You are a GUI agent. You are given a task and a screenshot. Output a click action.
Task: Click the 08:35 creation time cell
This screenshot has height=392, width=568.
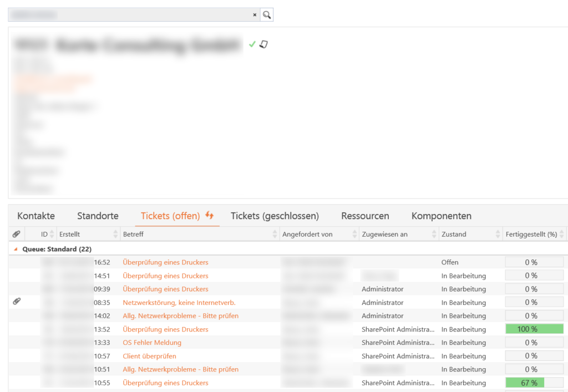[102, 303]
